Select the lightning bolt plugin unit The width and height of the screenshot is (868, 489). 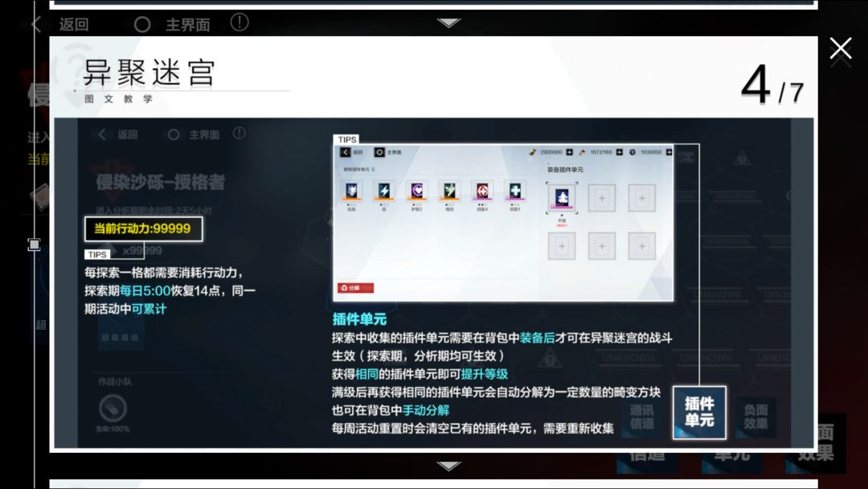tap(384, 191)
